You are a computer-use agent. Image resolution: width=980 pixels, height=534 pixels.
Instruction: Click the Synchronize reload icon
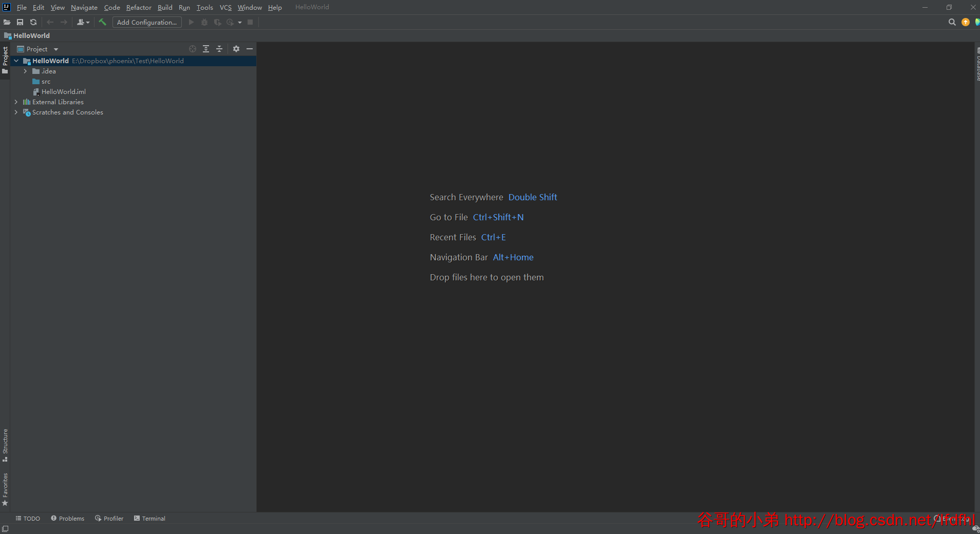pos(33,22)
